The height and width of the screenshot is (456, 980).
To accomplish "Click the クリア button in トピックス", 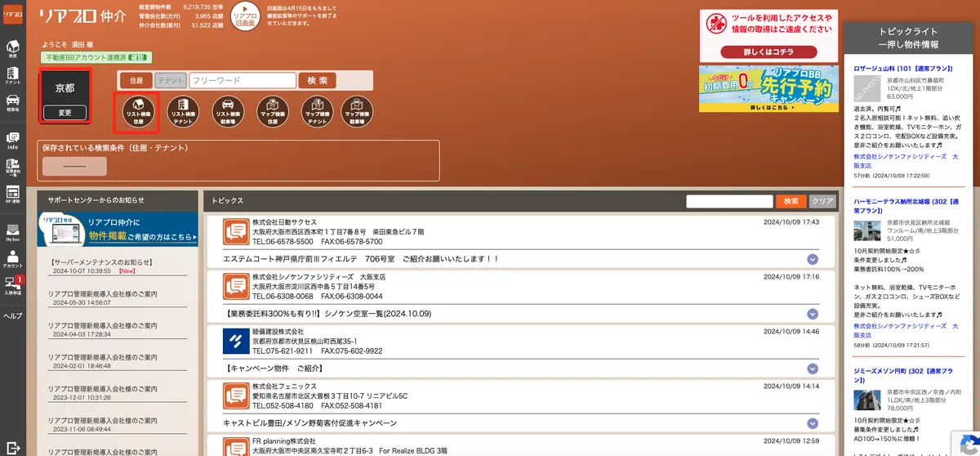I will coord(822,201).
